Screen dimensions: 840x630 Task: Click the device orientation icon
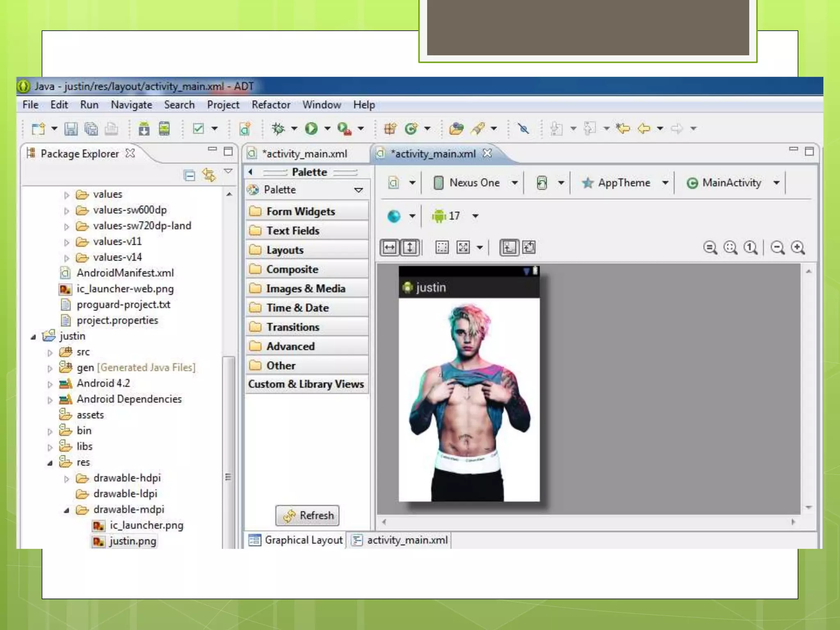[542, 183]
